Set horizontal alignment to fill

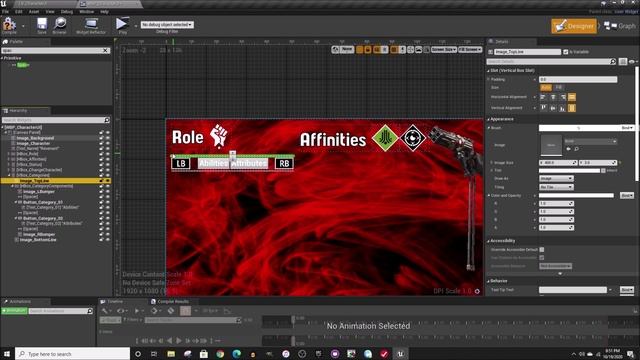click(x=572, y=97)
